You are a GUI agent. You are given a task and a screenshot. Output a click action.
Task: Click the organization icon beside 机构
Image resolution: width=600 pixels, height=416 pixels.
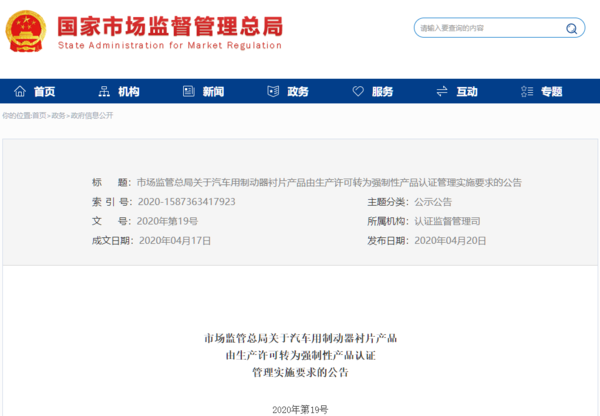tap(105, 91)
